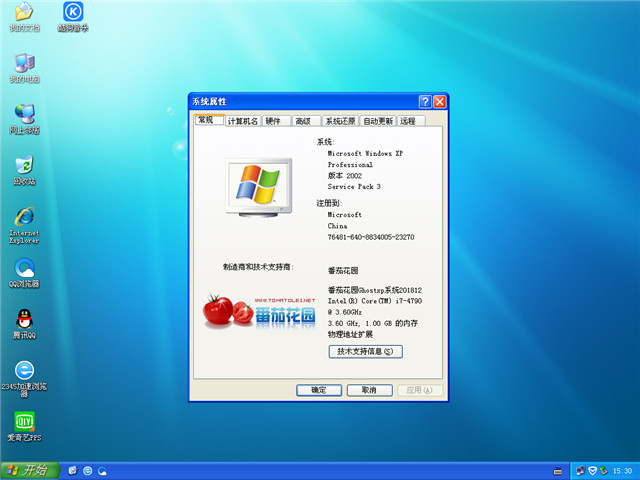The image size is (640, 480).
Task: Click the 制造商和技术支持商 label
Action: point(258,267)
